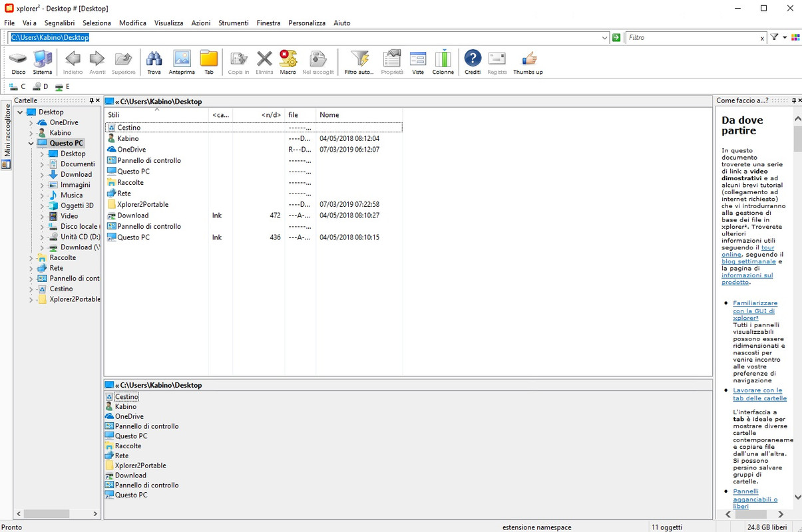
Task: Open the Aiuto menu
Action: pyautogui.click(x=342, y=23)
